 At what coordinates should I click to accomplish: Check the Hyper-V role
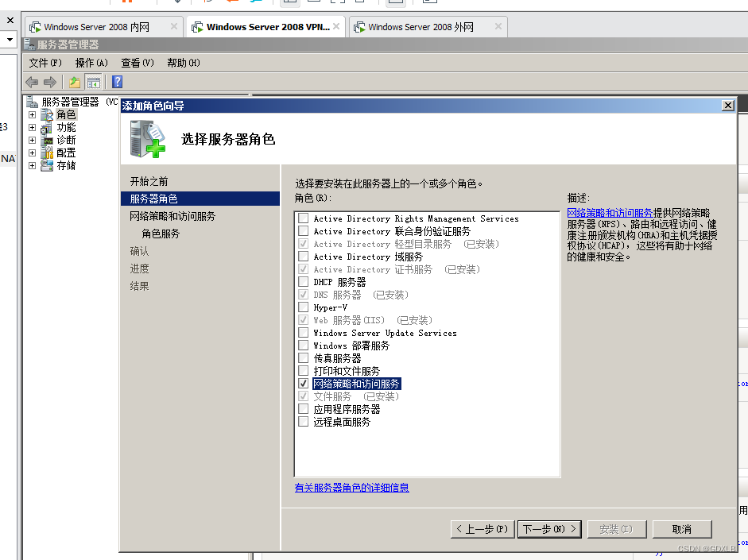304,307
